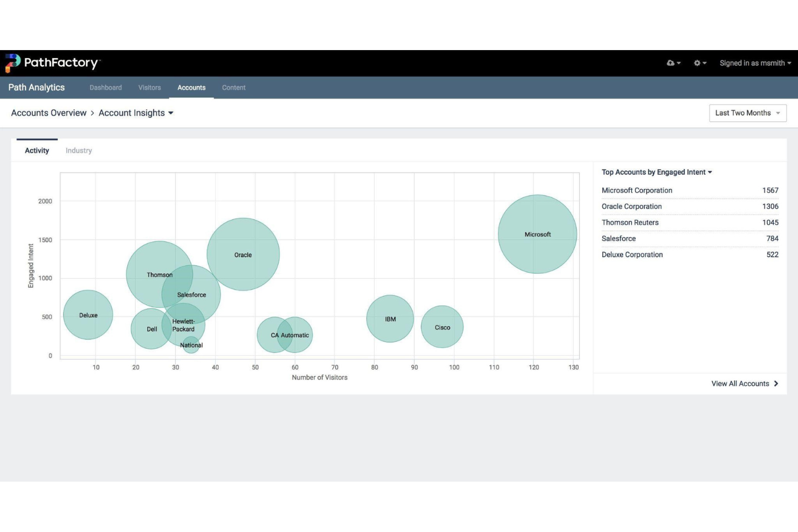Click the value 1045 for Thomson Reuters
The width and height of the screenshot is (798, 532).
pos(770,223)
